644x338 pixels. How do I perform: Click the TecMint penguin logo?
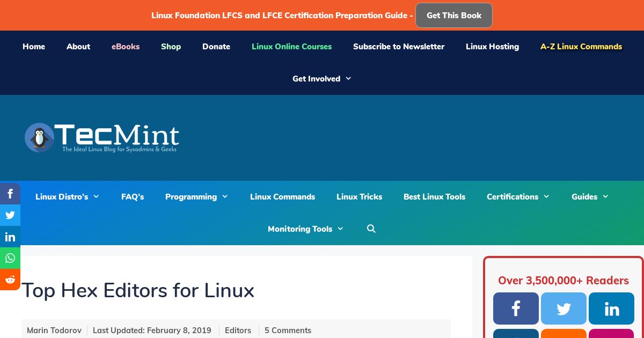(x=102, y=137)
